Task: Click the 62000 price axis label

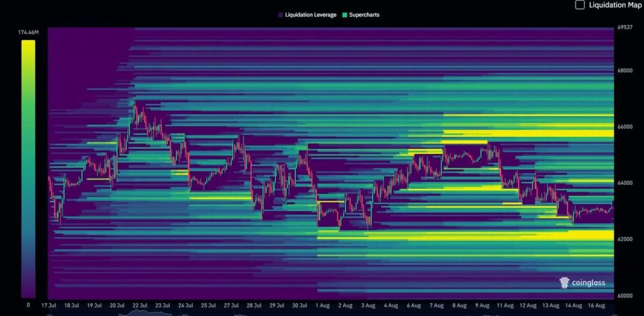Action: point(624,239)
